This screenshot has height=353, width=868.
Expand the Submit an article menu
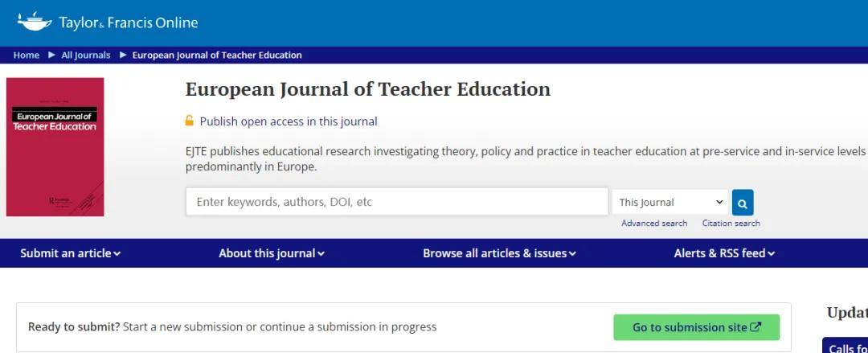coord(71,253)
